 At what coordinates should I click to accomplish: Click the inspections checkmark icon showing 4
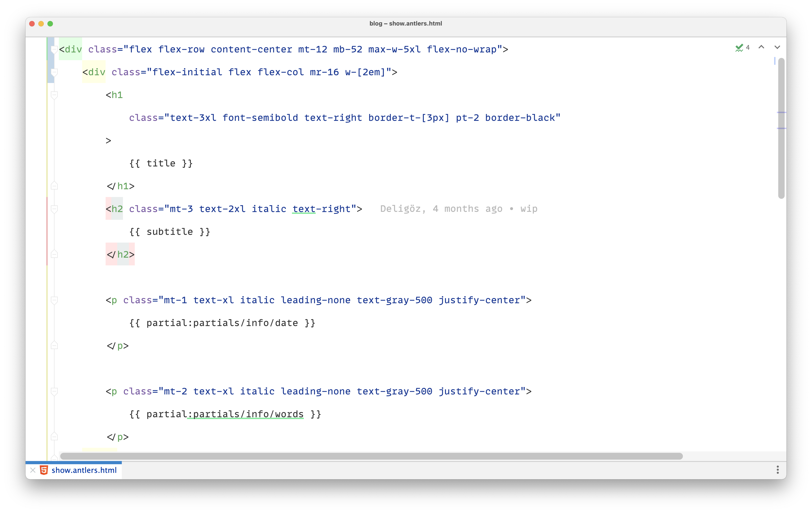(739, 48)
